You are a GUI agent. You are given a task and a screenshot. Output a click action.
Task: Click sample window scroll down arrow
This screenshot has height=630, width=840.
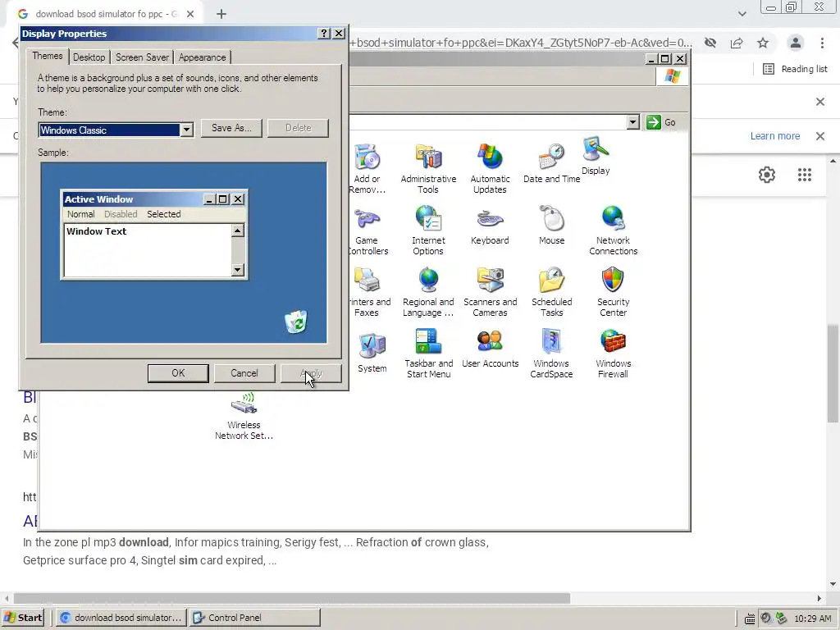(x=238, y=270)
